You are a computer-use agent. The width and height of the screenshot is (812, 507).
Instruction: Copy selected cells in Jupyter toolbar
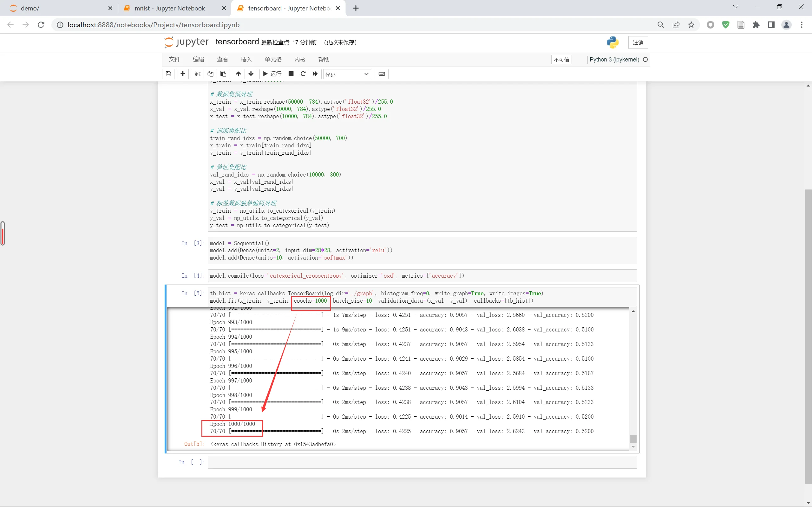point(210,74)
